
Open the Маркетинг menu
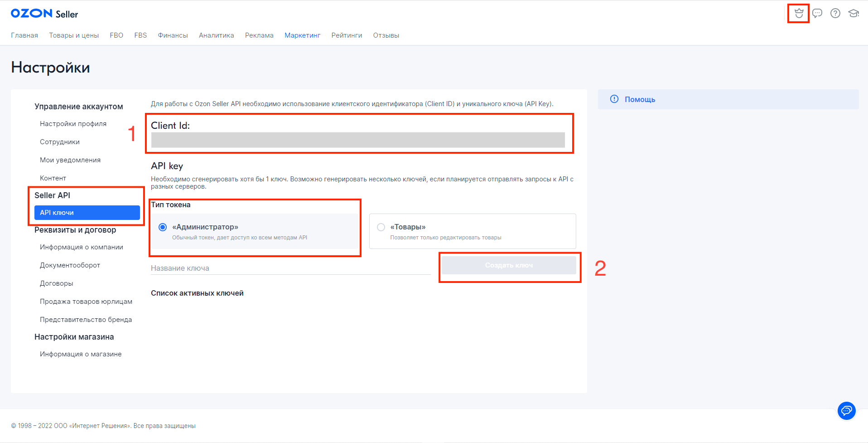coord(302,35)
